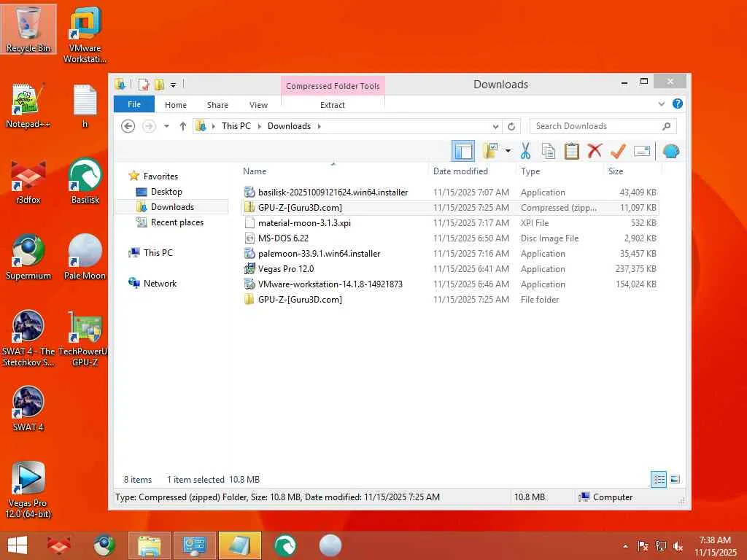
Task: Click the folder options checkmark icon
Action: tap(490, 151)
